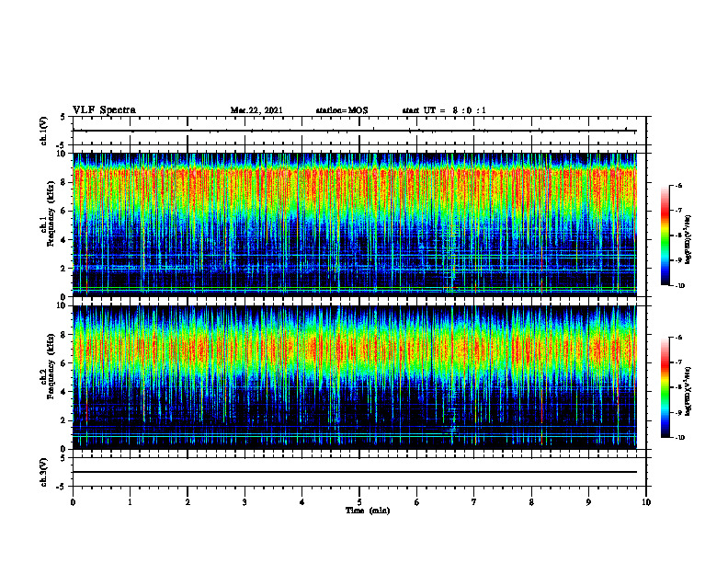Click time axis tick label '10' at far right
The width and height of the screenshot is (728, 563).
pos(646,502)
